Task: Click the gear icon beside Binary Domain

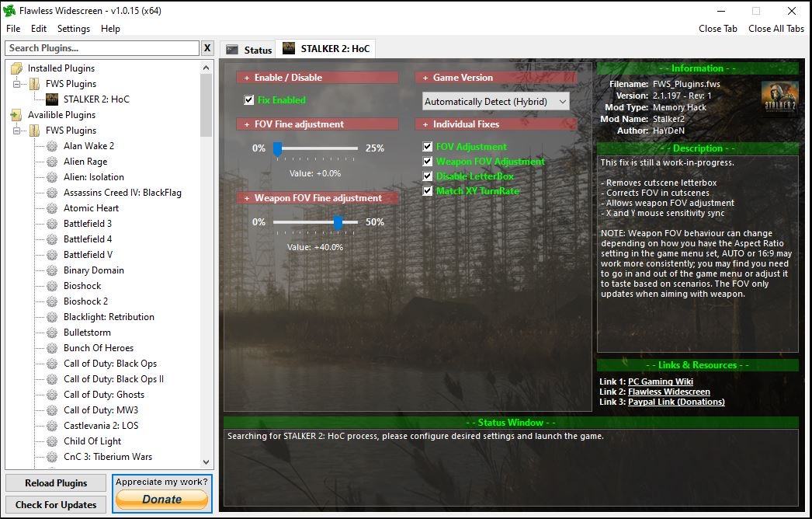Action: point(52,270)
